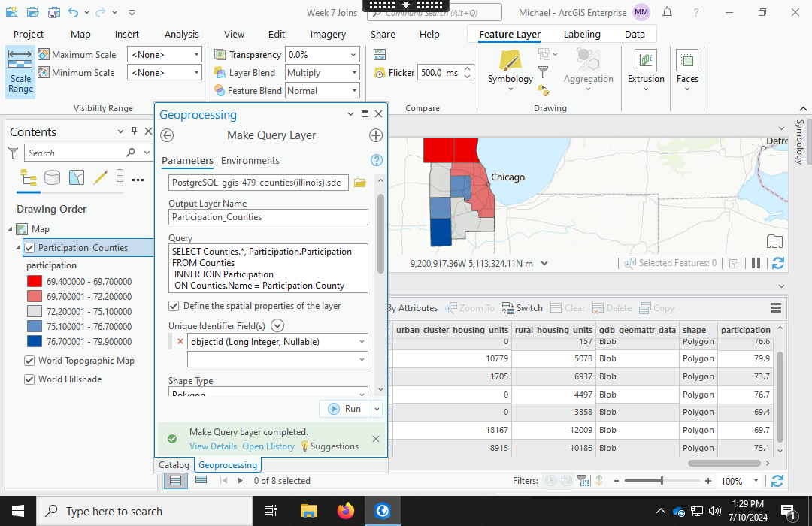Select List By Editing pencil icon
The height and width of the screenshot is (526, 812).
[101, 177]
